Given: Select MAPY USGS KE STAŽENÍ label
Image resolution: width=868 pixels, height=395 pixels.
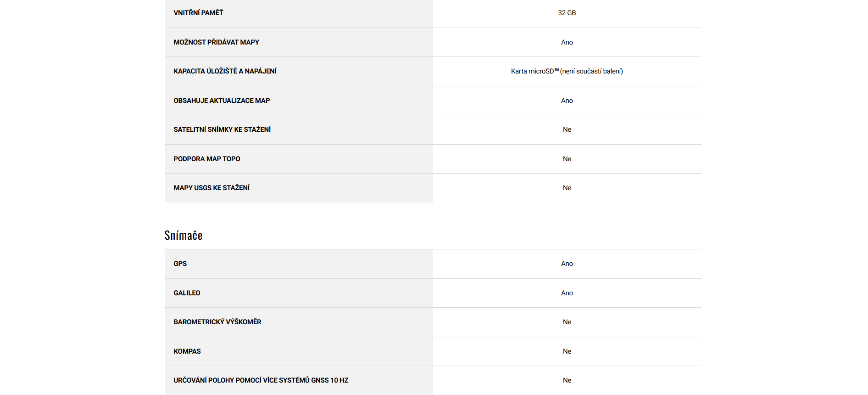Looking at the screenshot, I should 211,188.
